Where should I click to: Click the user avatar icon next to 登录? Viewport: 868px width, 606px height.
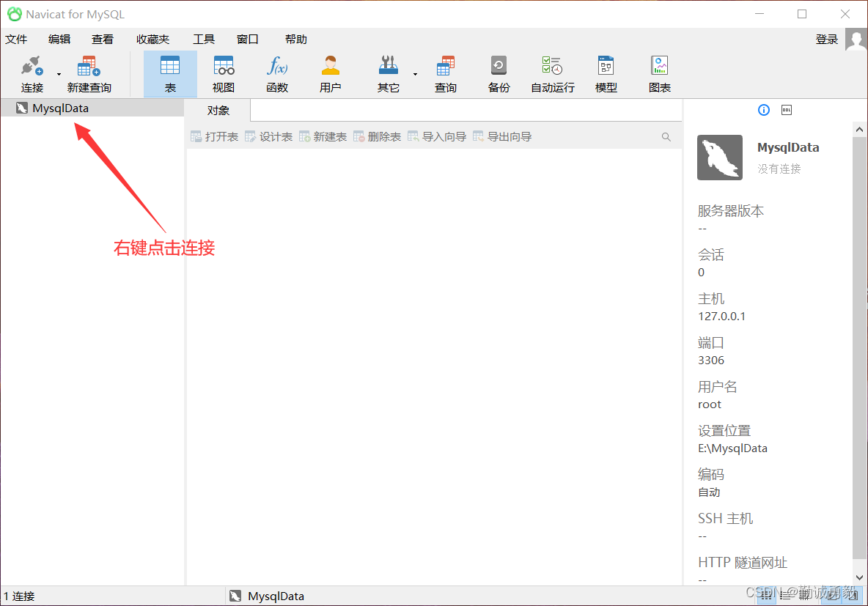(856, 40)
